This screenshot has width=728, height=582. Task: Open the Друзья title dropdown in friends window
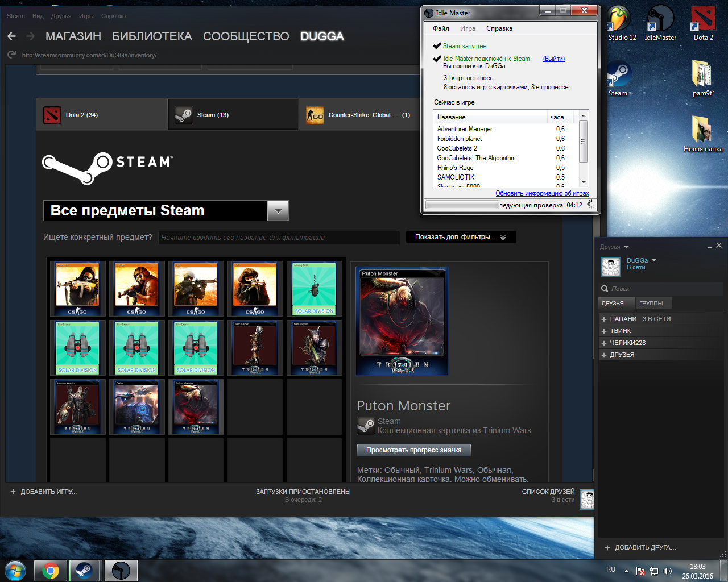pos(626,247)
